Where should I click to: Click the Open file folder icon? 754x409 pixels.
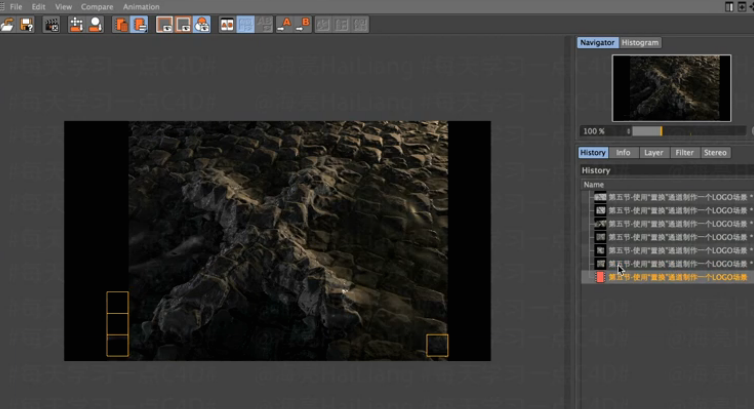tap(9, 24)
